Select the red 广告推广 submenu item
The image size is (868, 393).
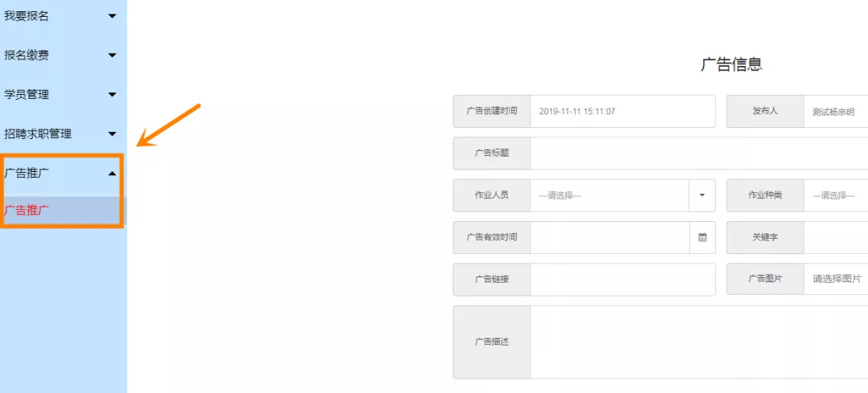tap(27, 211)
